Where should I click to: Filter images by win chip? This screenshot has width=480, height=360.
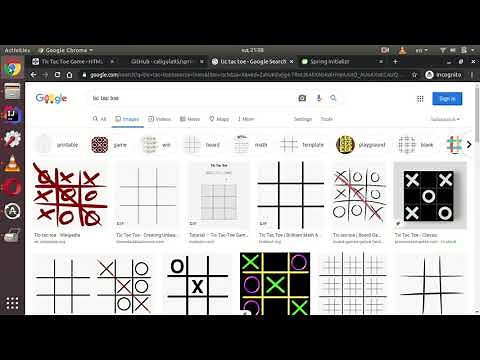[157, 145]
